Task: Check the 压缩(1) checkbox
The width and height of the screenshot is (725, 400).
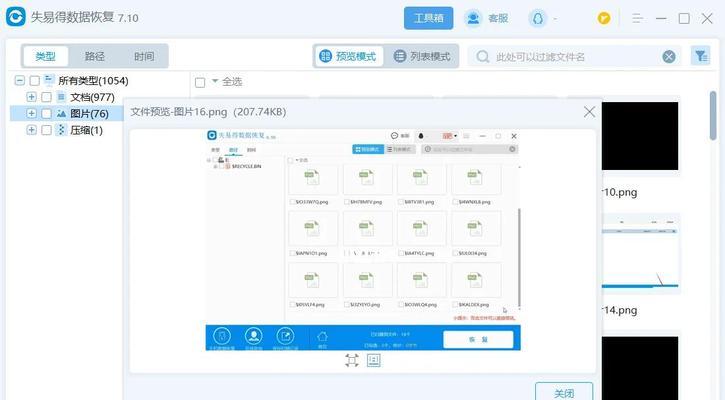Action: point(46,130)
